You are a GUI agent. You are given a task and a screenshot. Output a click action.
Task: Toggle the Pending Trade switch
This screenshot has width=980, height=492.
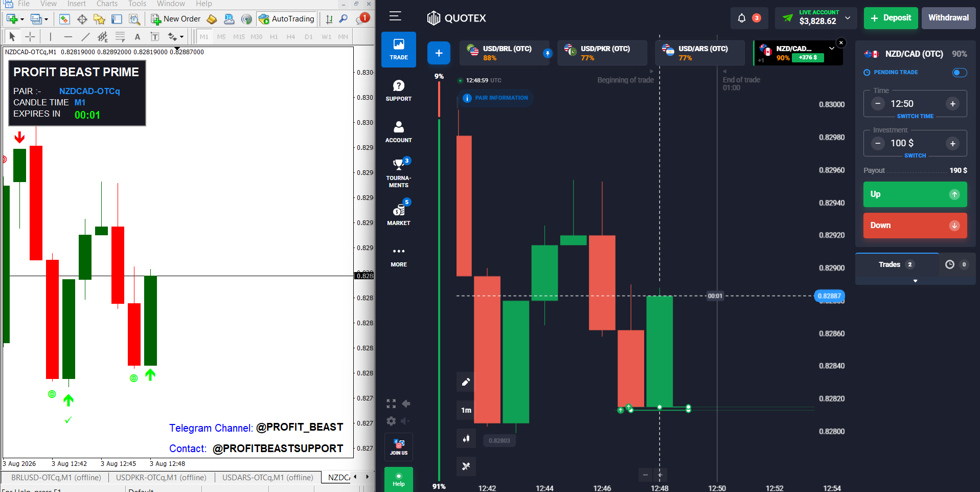pyautogui.click(x=960, y=73)
